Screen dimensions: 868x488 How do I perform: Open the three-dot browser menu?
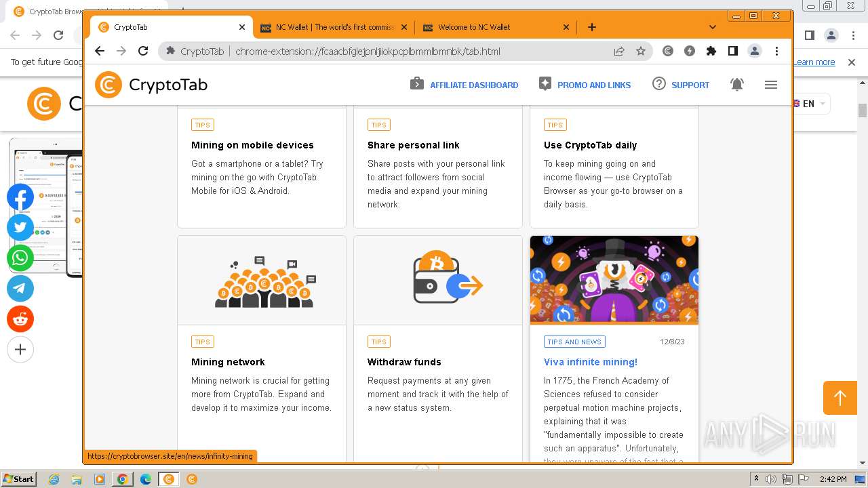coord(777,51)
